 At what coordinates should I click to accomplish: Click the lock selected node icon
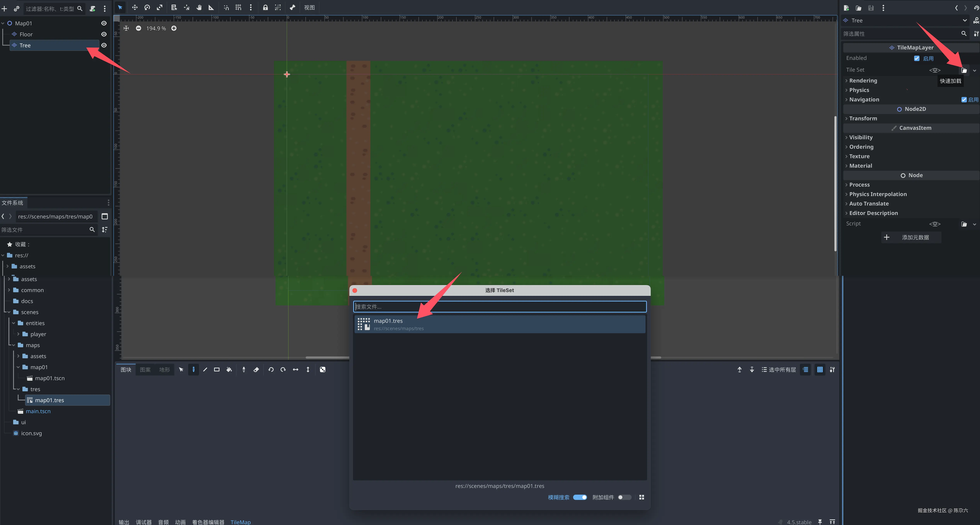coord(265,7)
